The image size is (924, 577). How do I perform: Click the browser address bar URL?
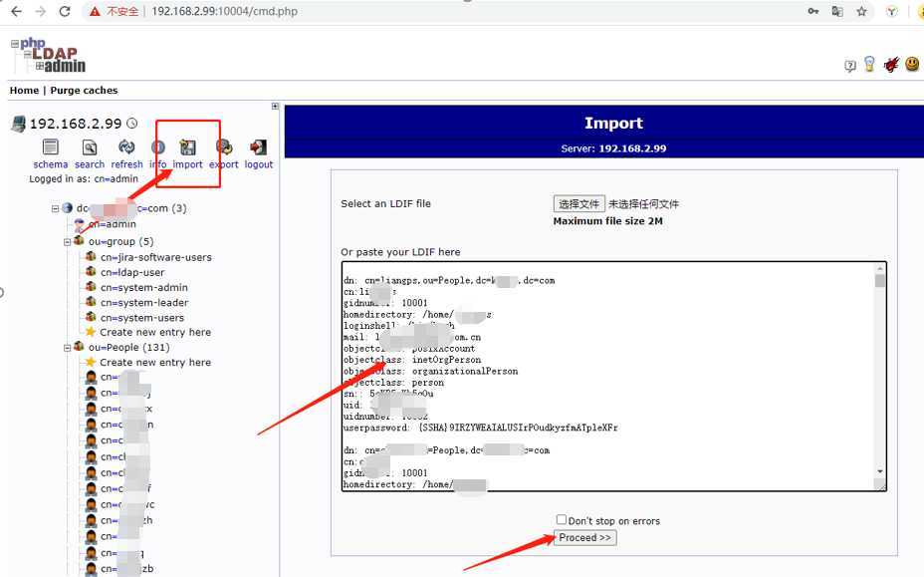pyautogui.click(x=224, y=11)
